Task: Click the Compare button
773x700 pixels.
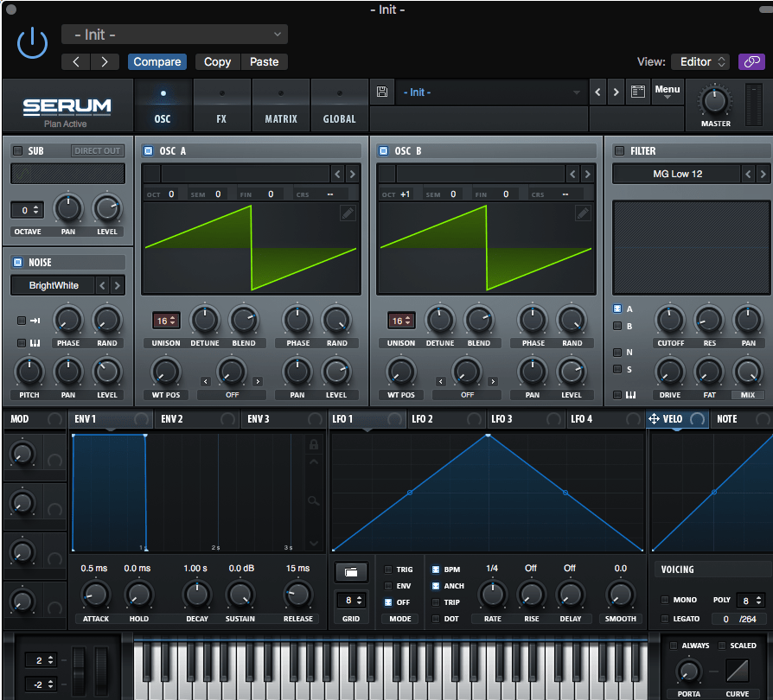Action: click(x=157, y=61)
